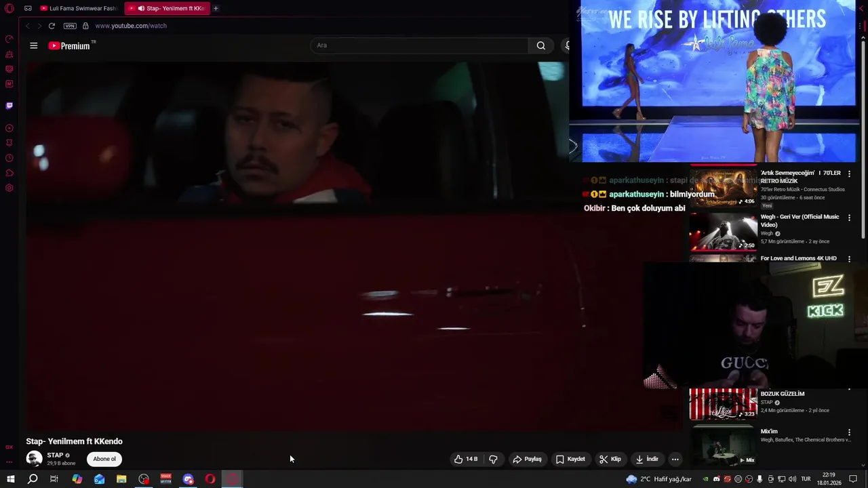Open options for 70'LER RETRO MÜZİK video
The height and width of the screenshot is (488, 868).
click(849, 174)
